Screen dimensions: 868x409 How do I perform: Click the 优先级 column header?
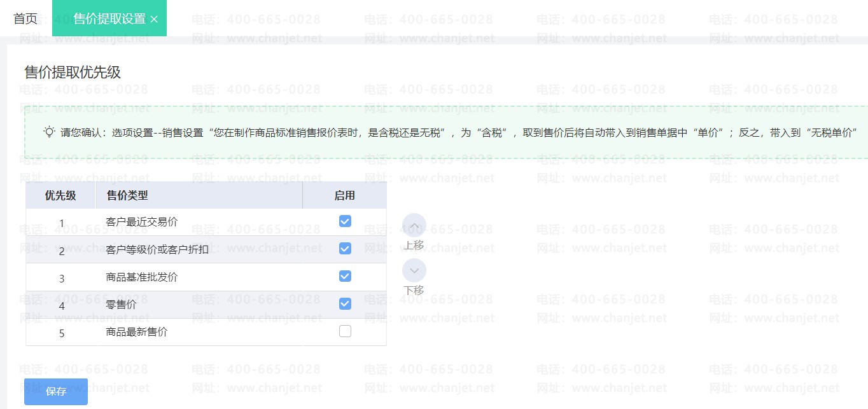point(60,195)
